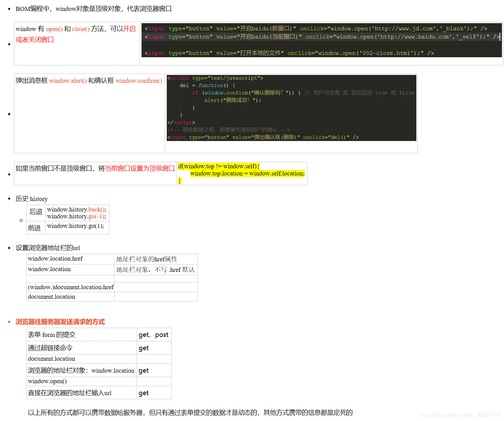Click the heading '设置浏览器地址栏的url'
This screenshot has width=504, height=421.
click(48, 248)
